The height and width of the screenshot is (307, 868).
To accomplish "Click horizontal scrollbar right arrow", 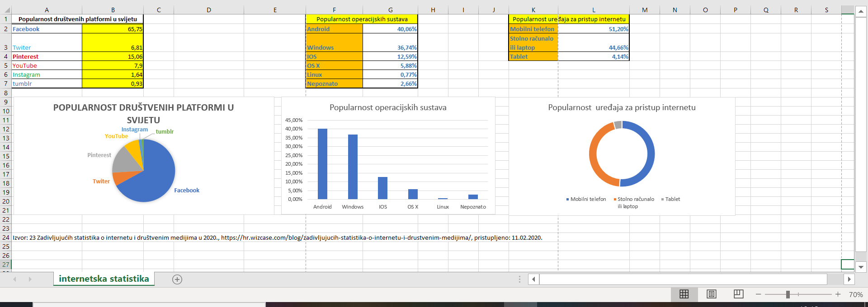I will coord(849,279).
